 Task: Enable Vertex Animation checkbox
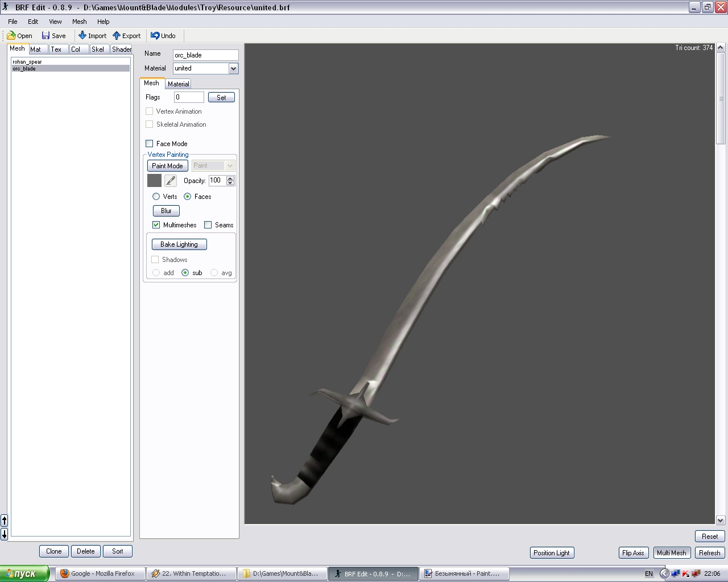pyautogui.click(x=149, y=111)
